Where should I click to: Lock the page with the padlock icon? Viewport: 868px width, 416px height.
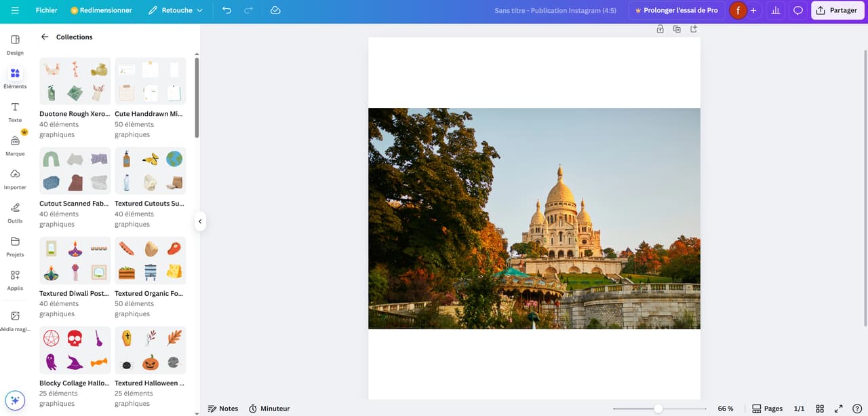[660, 29]
